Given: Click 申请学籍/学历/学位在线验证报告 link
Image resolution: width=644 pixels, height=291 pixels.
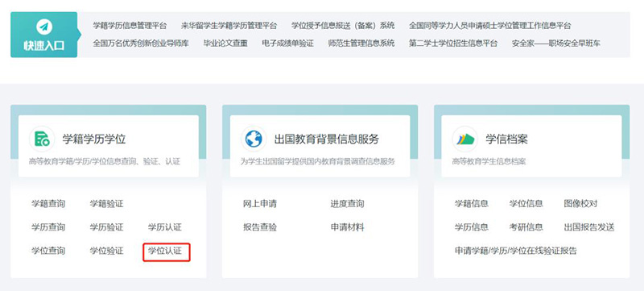Looking at the screenshot, I should click(515, 251).
